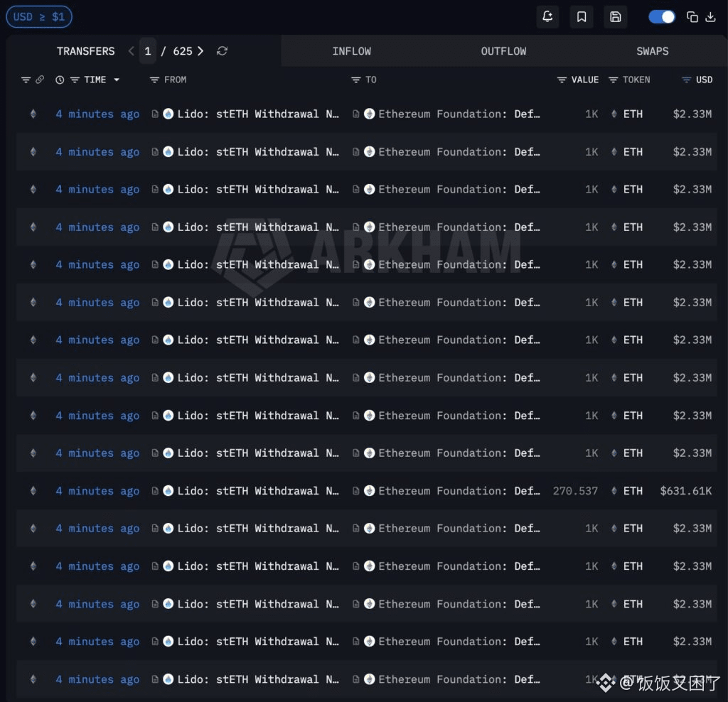Viewport: 728px width, 702px height.
Task: Click Ethereum Foundation logo in last row
Action: [x=370, y=680]
